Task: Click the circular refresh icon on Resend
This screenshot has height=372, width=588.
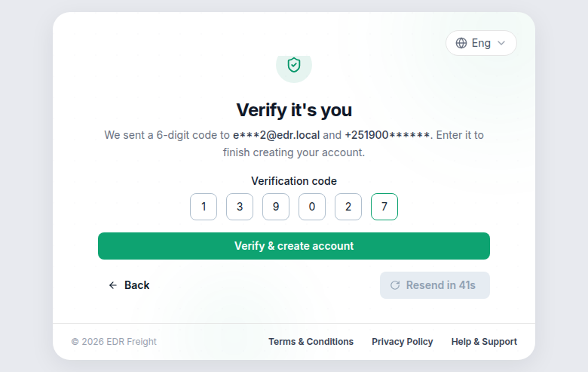Action: coord(395,285)
